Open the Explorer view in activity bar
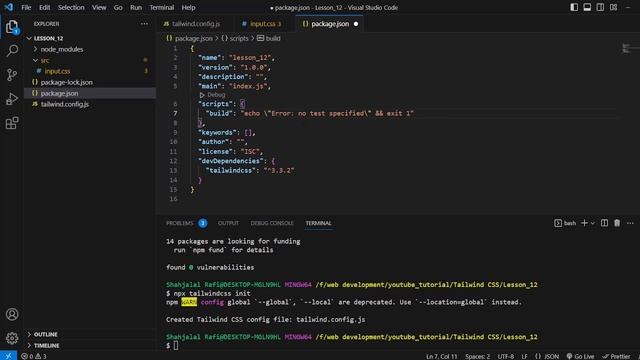640x360 pixels. [x=12, y=27]
